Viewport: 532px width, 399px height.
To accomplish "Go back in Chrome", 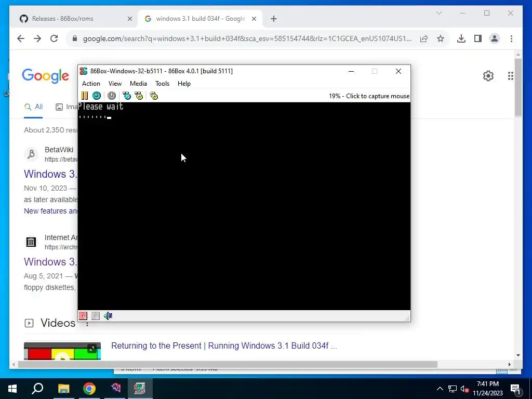I will click(x=21, y=38).
